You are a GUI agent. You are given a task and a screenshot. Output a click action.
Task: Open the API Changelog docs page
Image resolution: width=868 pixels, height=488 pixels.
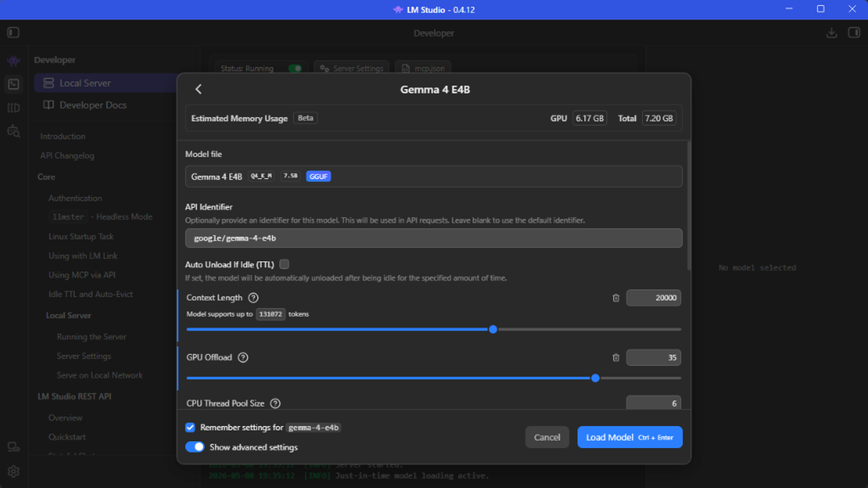pyautogui.click(x=67, y=156)
